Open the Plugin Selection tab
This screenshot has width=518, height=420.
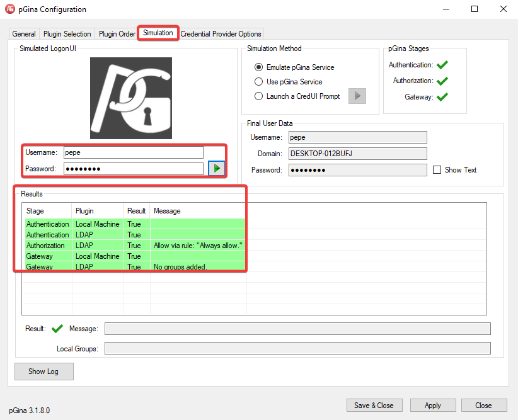67,34
